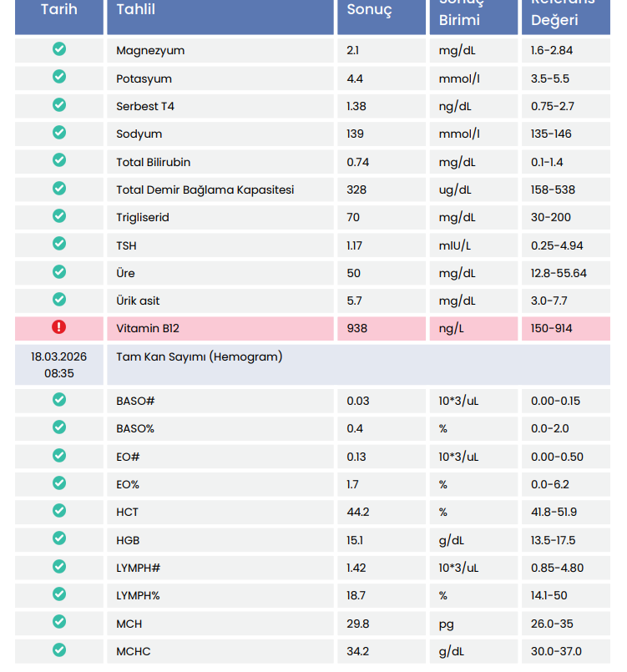Click the Vitamin B12 reference range 150-914
Viewport: 627px width, 672px height.
pos(551,329)
